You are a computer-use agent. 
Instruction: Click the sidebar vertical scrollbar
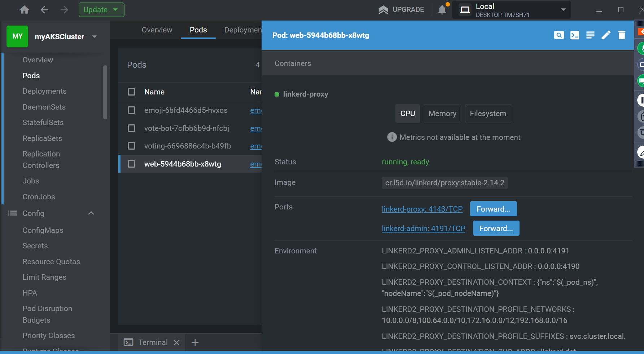click(x=105, y=92)
